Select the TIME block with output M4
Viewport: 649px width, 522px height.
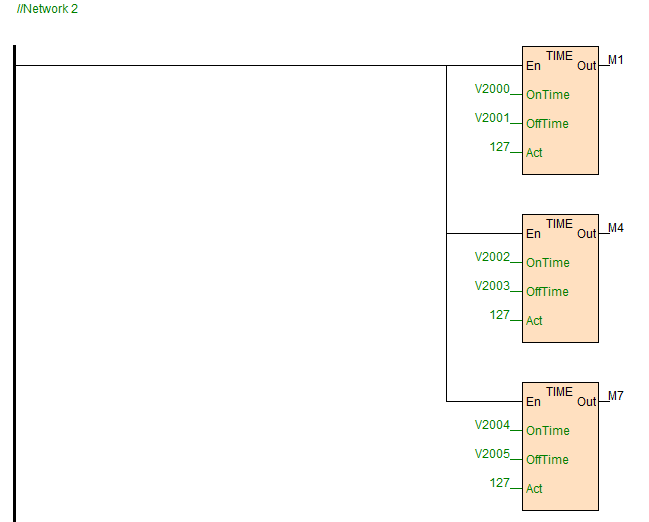click(x=560, y=278)
